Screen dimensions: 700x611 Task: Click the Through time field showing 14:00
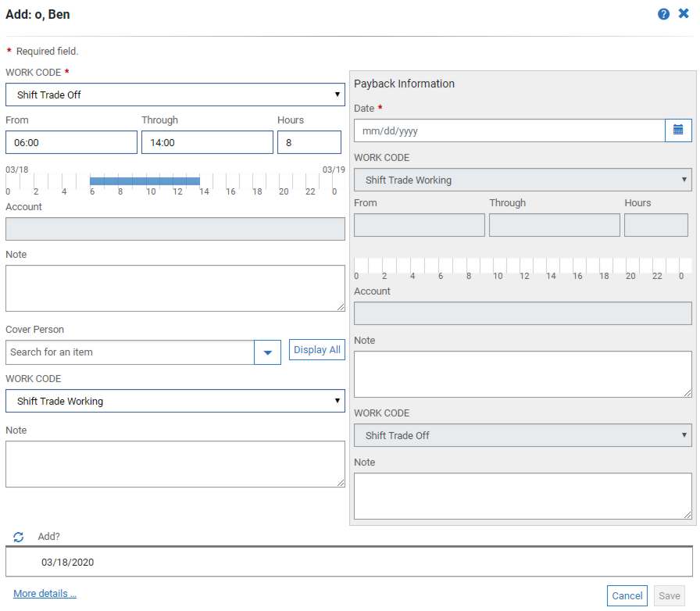(207, 142)
